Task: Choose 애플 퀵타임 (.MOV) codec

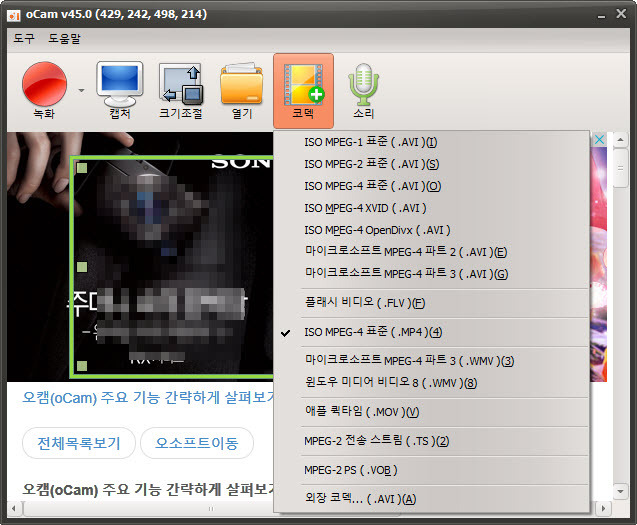Action: click(x=361, y=411)
